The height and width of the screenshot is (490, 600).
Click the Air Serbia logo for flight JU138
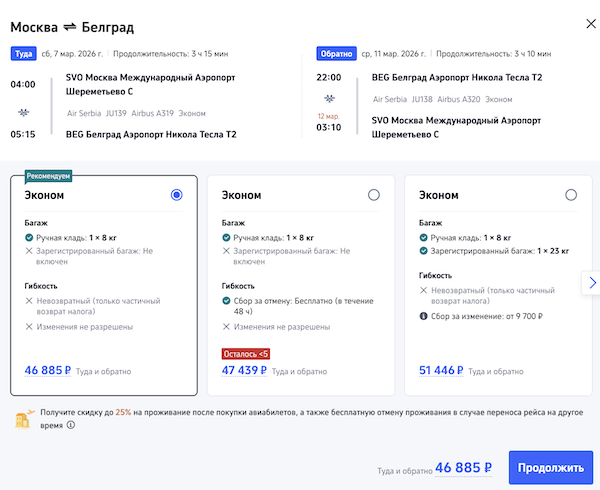click(330, 99)
